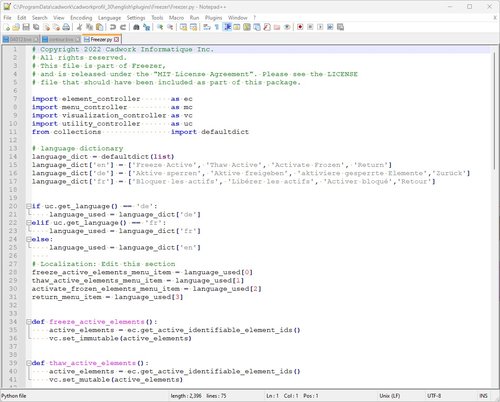Open the File menu
500x402 pixels.
point(7,18)
